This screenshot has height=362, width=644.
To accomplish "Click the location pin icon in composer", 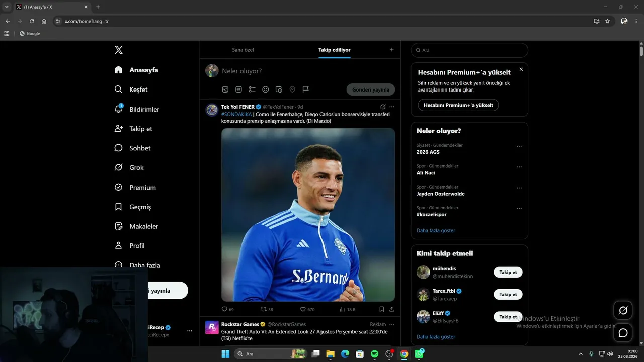I will [292, 89].
